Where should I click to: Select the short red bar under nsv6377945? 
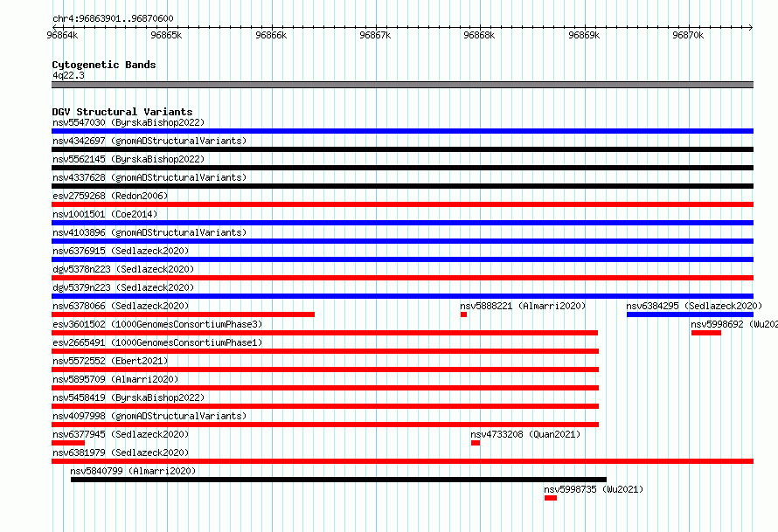68,443
